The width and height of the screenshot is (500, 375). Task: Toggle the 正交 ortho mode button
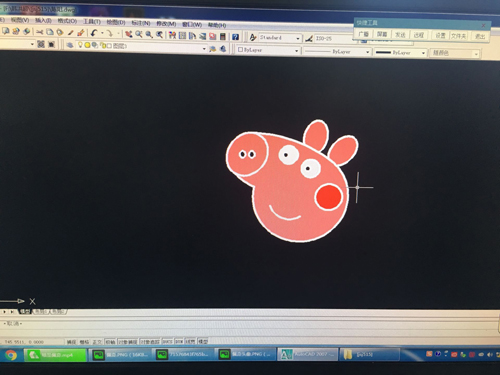(x=97, y=342)
